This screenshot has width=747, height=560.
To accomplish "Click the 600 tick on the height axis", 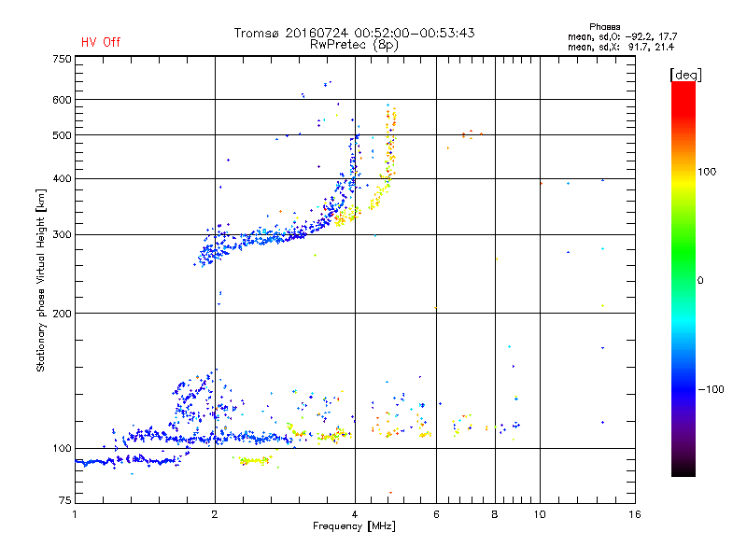I will [62, 100].
